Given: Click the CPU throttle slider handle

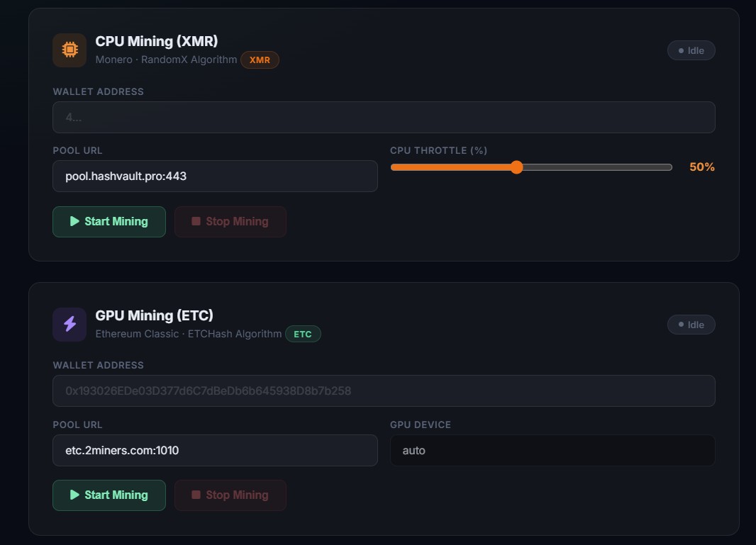Looking at the screenshot, I should tap(516, 167).
